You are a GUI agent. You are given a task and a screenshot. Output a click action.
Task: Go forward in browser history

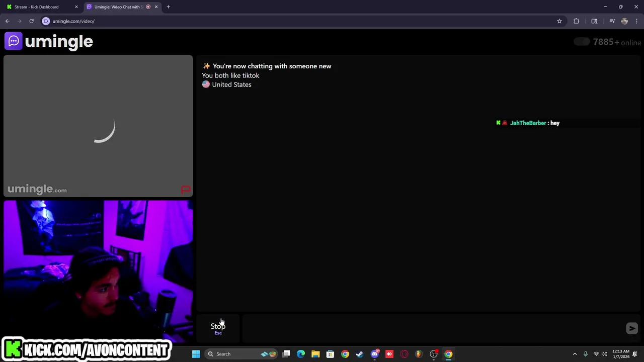(x=19, y=21)
